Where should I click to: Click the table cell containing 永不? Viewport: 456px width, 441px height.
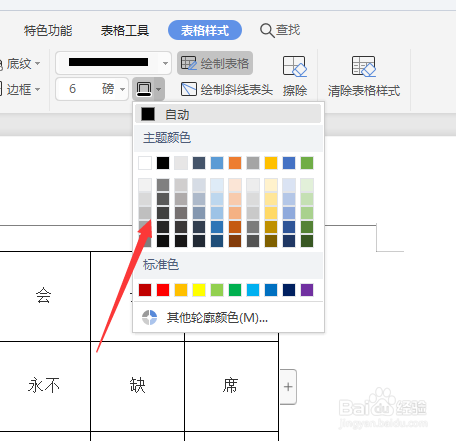tap(45, 386)
